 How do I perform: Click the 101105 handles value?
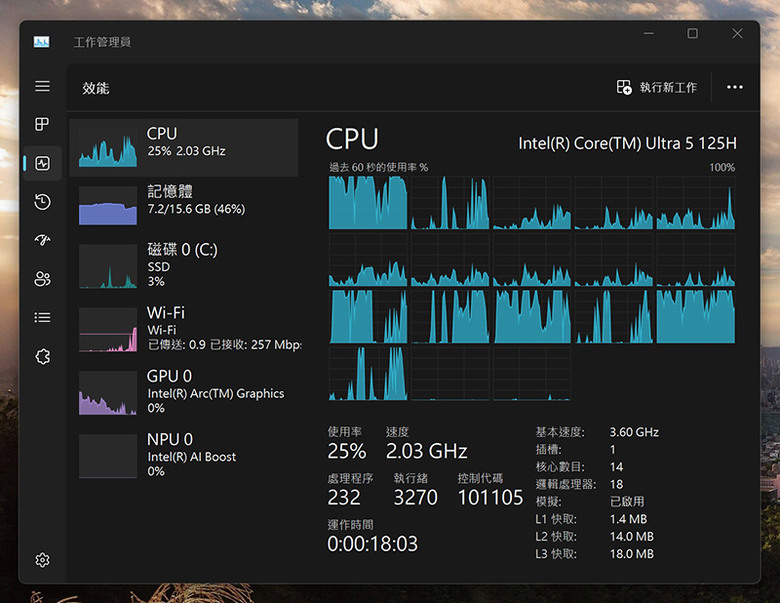[x=490, y=498]
